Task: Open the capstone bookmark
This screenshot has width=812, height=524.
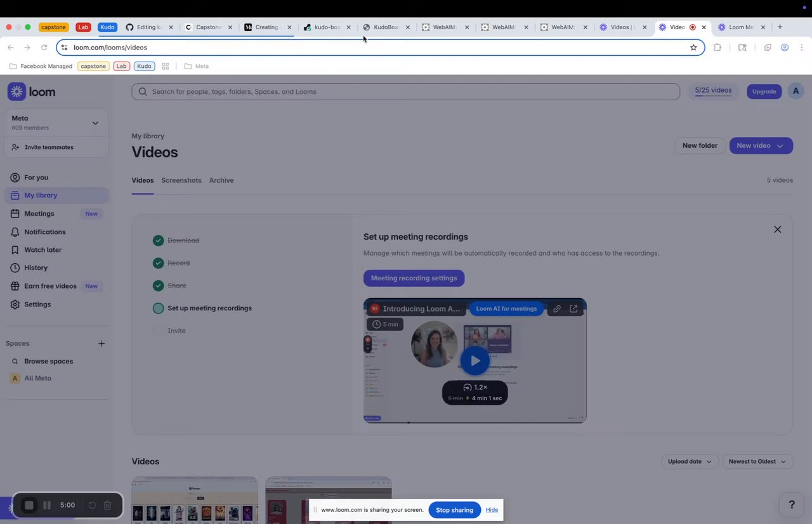Action: pos(93,66)
